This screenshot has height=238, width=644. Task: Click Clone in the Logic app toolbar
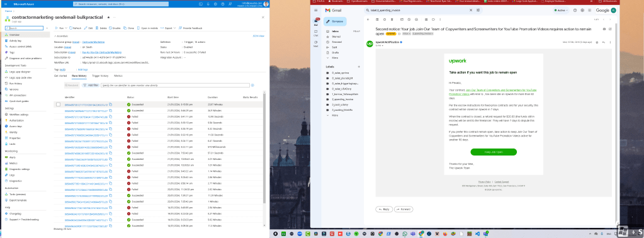coord(129,28)
